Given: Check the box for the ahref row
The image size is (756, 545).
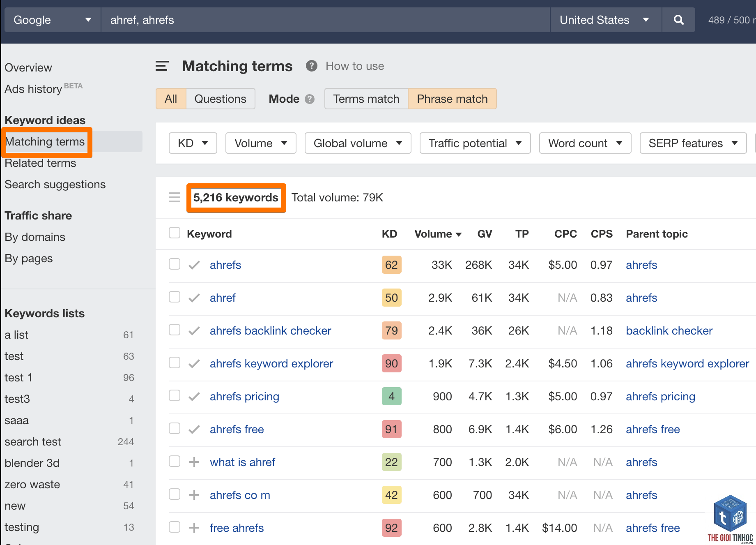Looking at the screenshot, I should click(175, 297).
